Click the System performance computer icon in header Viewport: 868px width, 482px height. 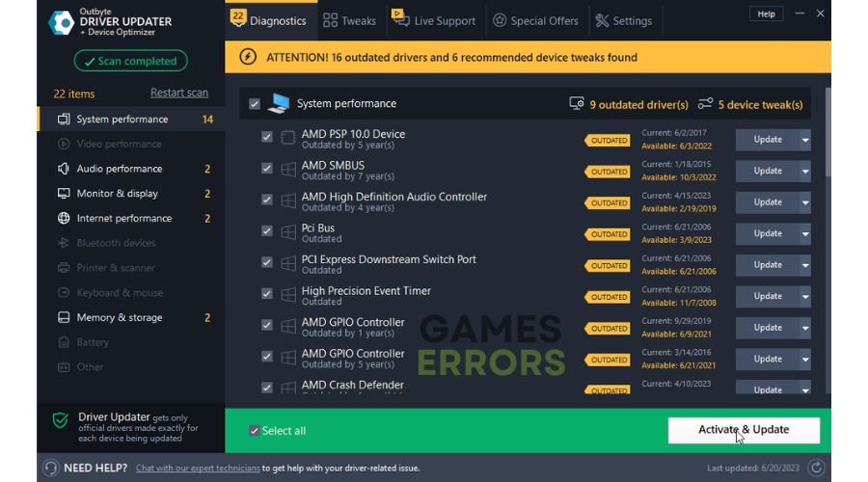(279, 103)
